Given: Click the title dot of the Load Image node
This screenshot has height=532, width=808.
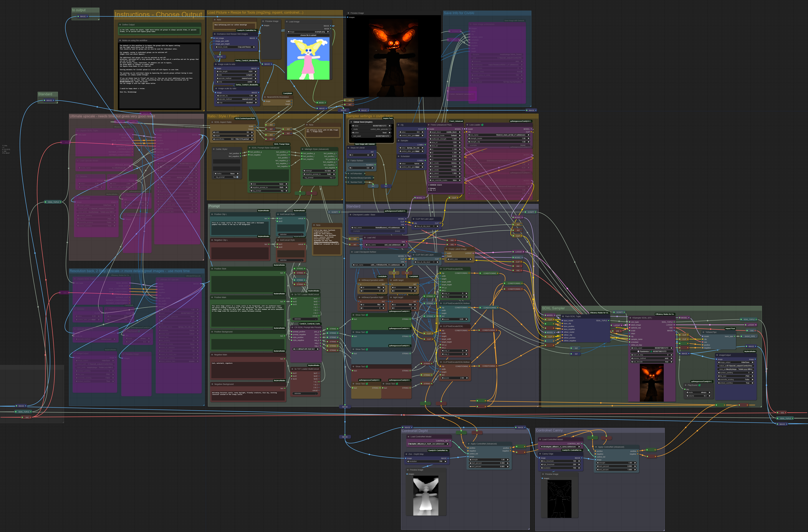Looking at the screenshot, I should tap(287, 22).
